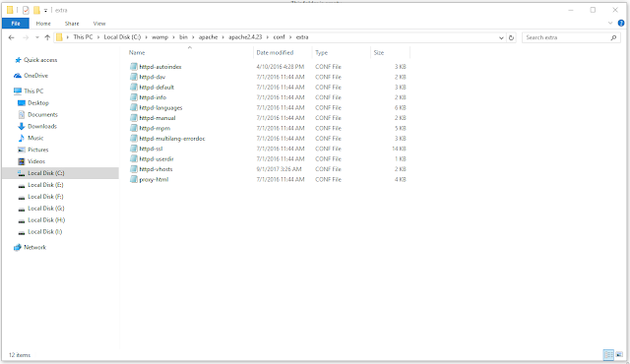Open the Home ribbon tab
Image resolution: width=630 pixels, height=364 pixels.
(43, 24)
